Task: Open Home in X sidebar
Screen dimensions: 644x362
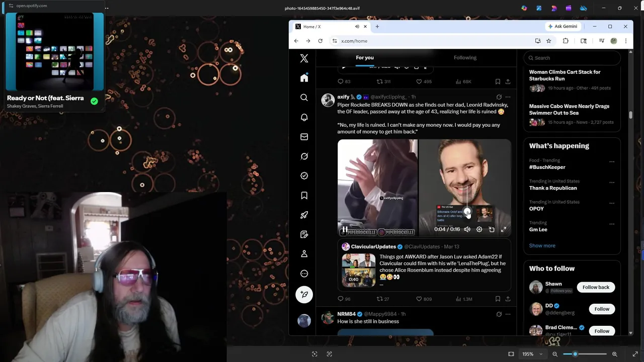Action: [x=304, y=78]
